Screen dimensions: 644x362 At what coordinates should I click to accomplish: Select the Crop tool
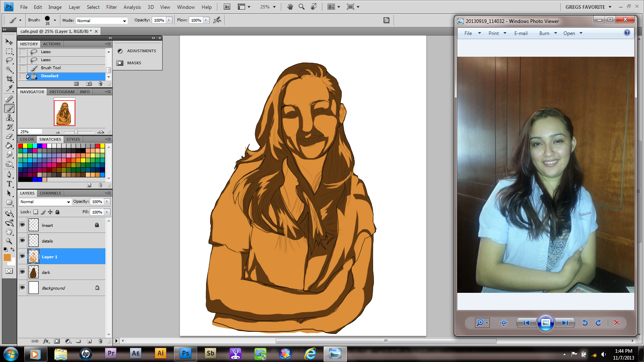click(9, 79)
